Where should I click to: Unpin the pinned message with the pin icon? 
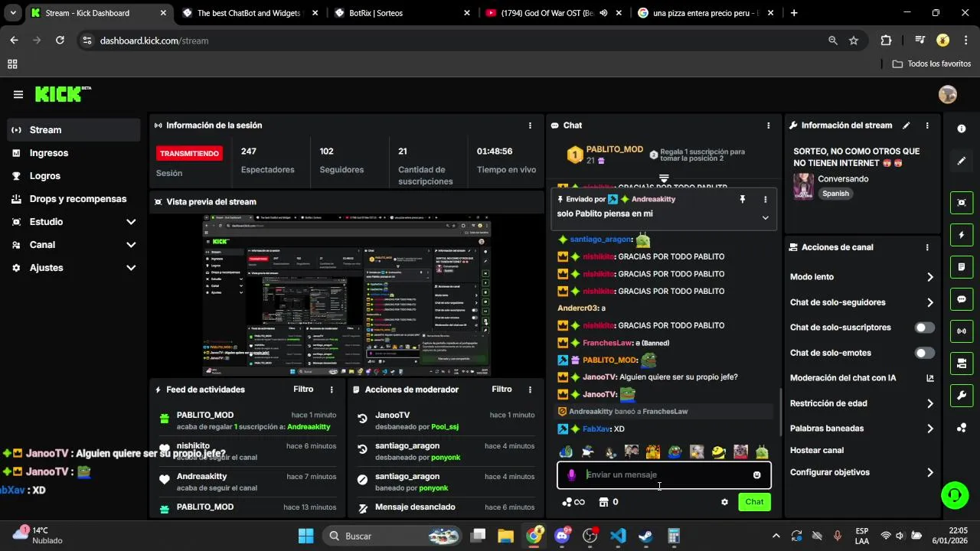pyautogui.click(x=742, y=199)
